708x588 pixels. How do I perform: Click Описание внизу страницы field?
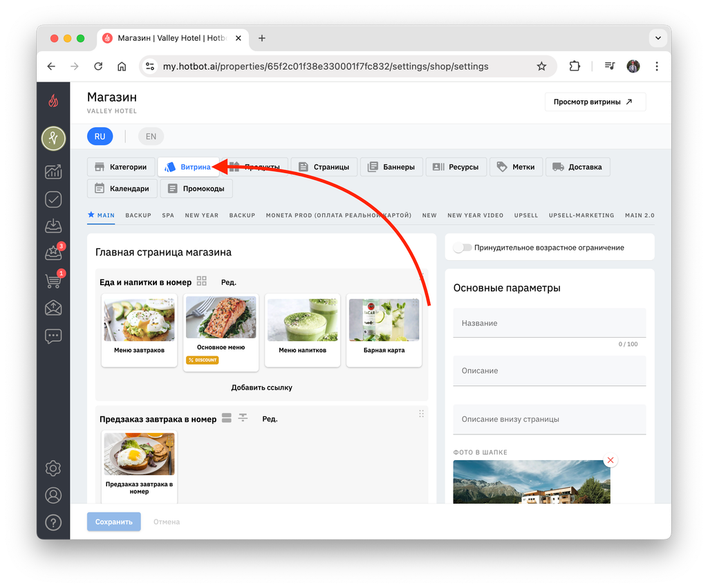tap(550, 419)
